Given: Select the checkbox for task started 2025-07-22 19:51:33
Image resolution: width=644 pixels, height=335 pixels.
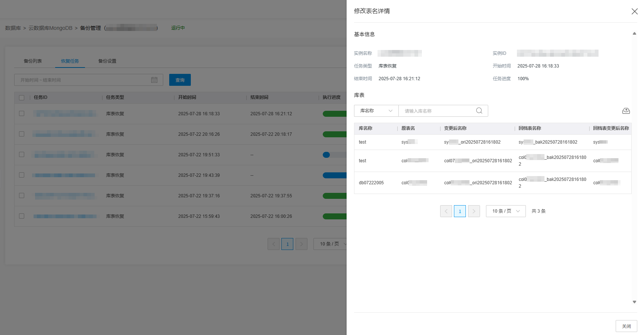Looking at the screenshot, I should (x=22, y=154).
